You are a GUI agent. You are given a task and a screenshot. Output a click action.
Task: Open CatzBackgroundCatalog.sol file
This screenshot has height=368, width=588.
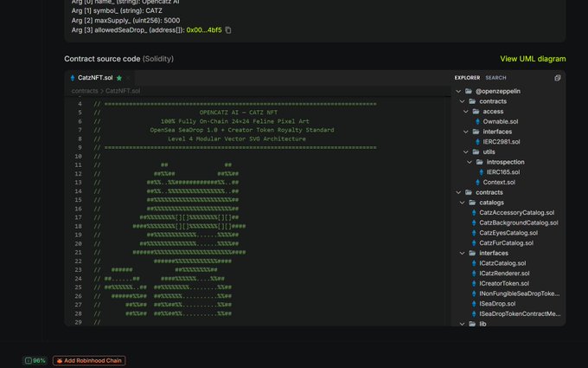coord(518,223)
